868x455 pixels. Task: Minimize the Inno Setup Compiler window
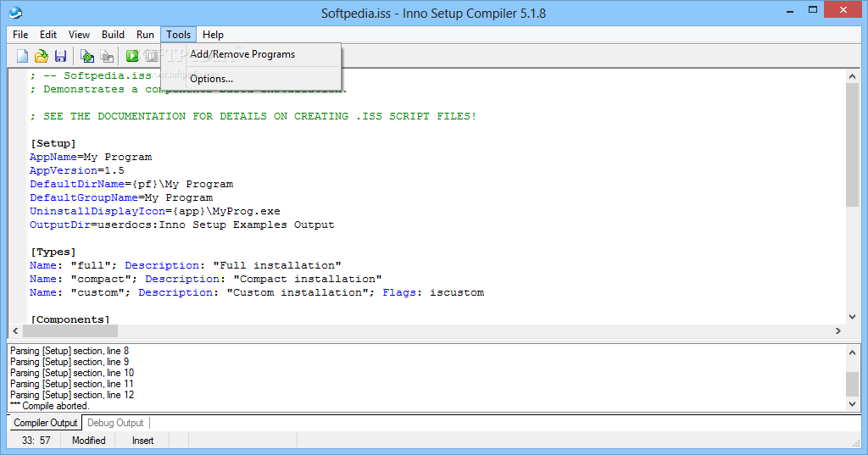pyautogui.click(x=790, y=10)
